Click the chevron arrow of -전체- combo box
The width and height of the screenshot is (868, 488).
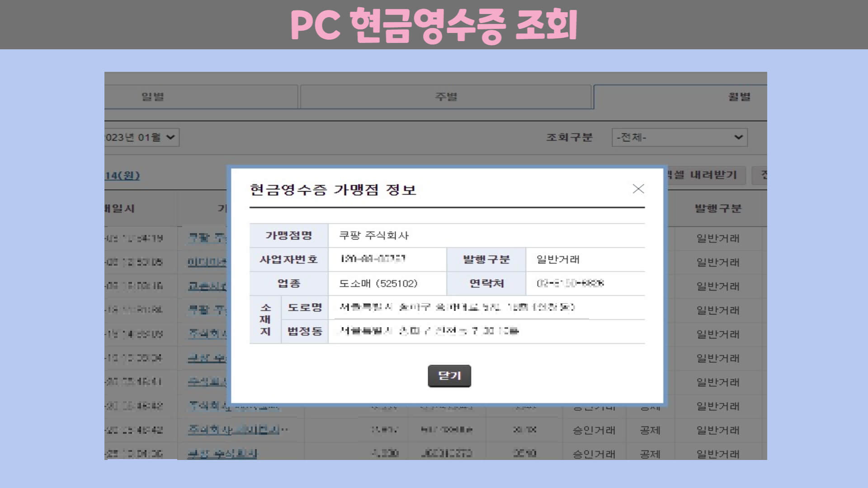tap(738, 137)
